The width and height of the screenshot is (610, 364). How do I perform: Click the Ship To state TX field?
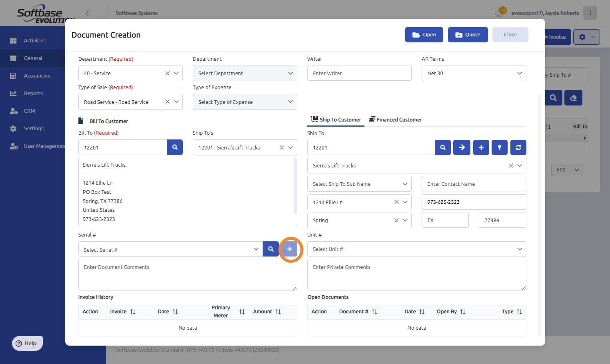pos(445,220)
